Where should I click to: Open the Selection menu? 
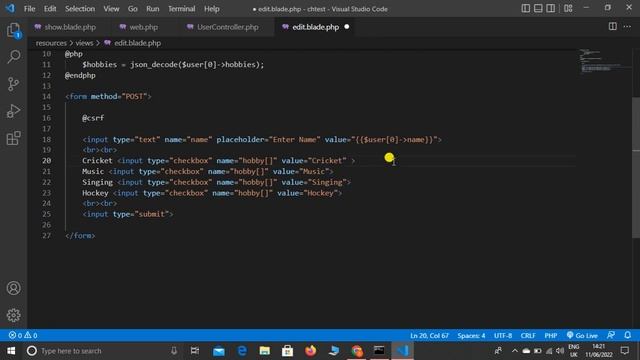(x=80, y=9)
